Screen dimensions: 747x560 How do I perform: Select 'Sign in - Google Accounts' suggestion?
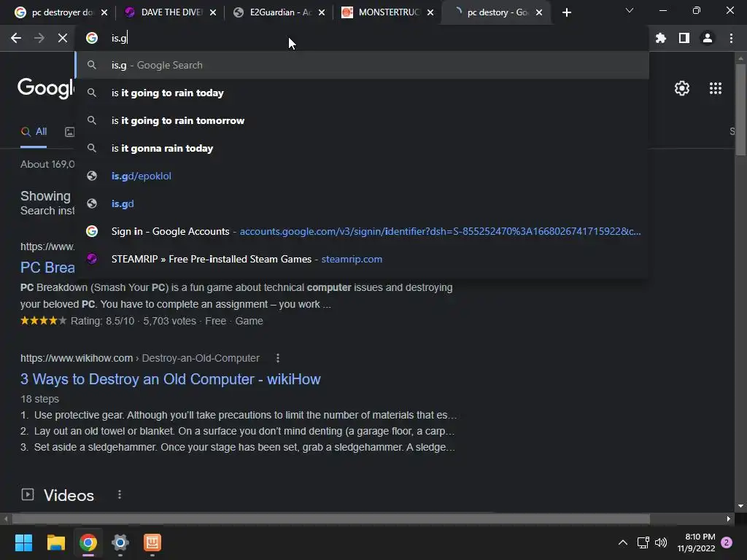(362, 231)
